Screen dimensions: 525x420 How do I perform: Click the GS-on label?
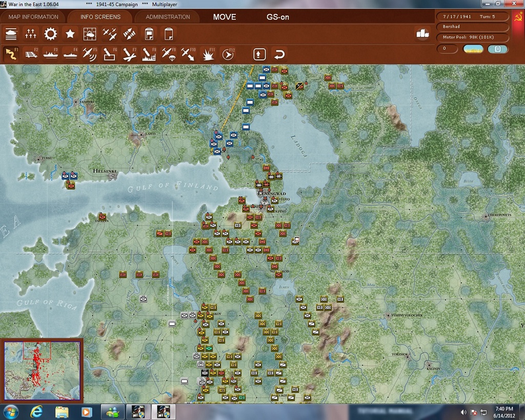tap(277, 17)
